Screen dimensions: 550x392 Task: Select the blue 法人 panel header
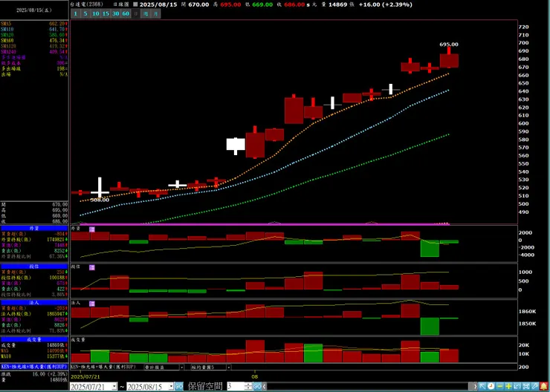click(x=34, y=302)
